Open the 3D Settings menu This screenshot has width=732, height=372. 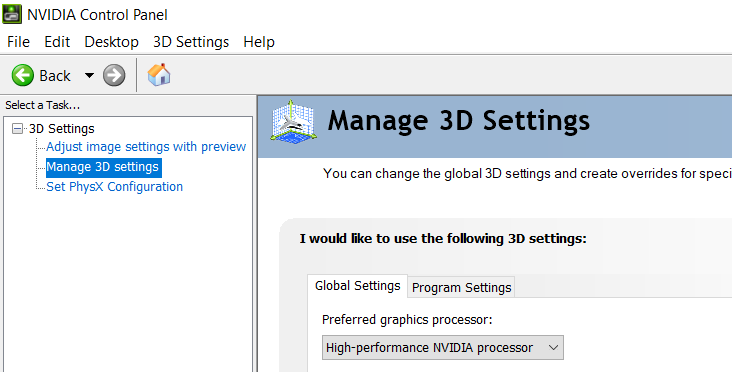[x=191, y=42]
